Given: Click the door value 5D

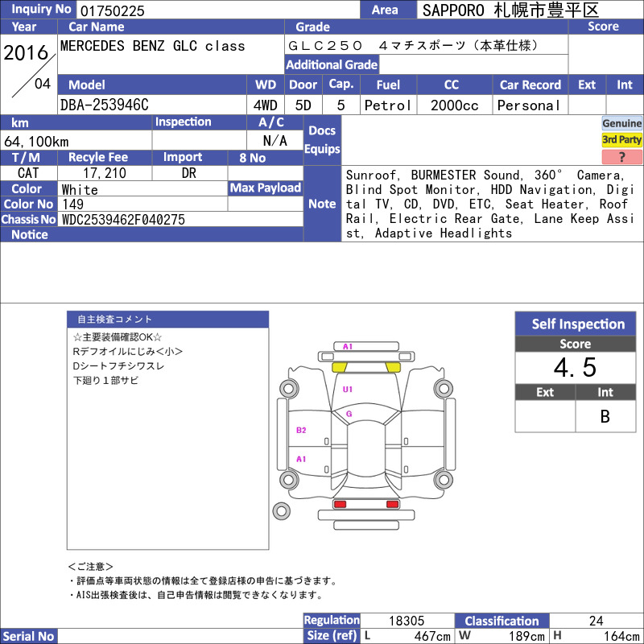Looking at the screenshot, I should click(x=303, y=105).
